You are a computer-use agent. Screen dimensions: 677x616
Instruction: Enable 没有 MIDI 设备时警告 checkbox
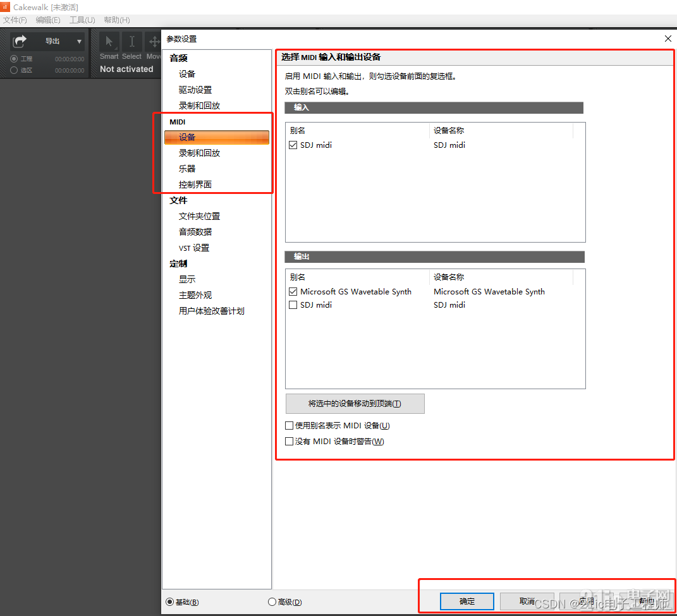tap(290, 441)
